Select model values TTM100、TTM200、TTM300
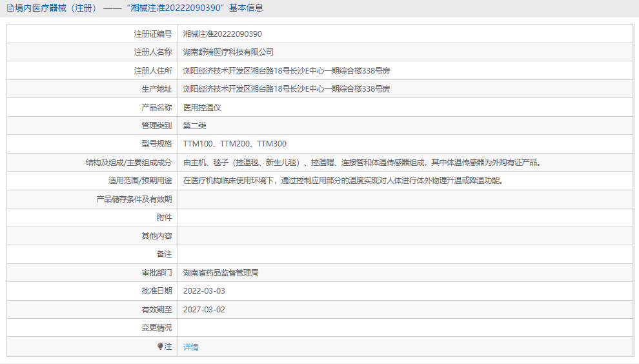Viewport: 639px width, 364px height. pyautogui.click(x=235, y=144)
